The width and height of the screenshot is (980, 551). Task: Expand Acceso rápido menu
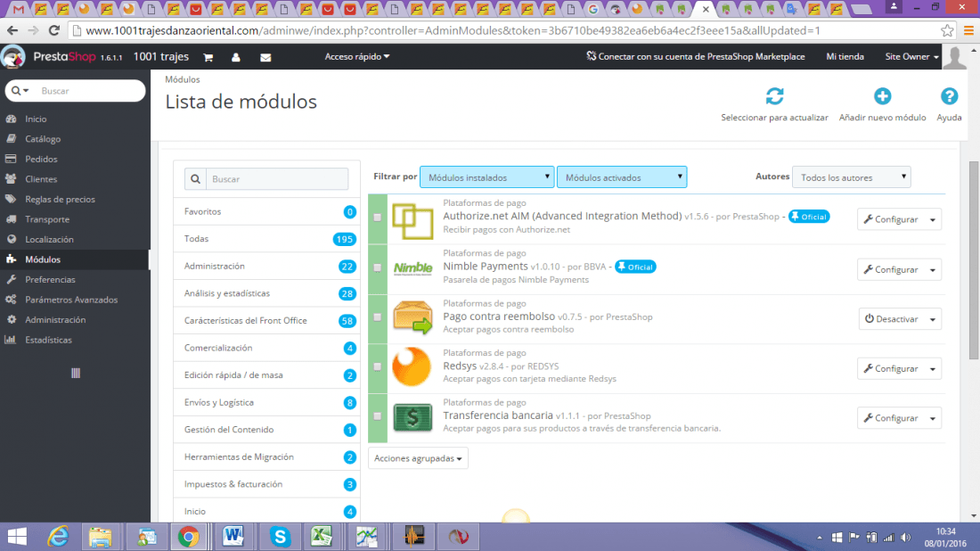click(357, 57)
